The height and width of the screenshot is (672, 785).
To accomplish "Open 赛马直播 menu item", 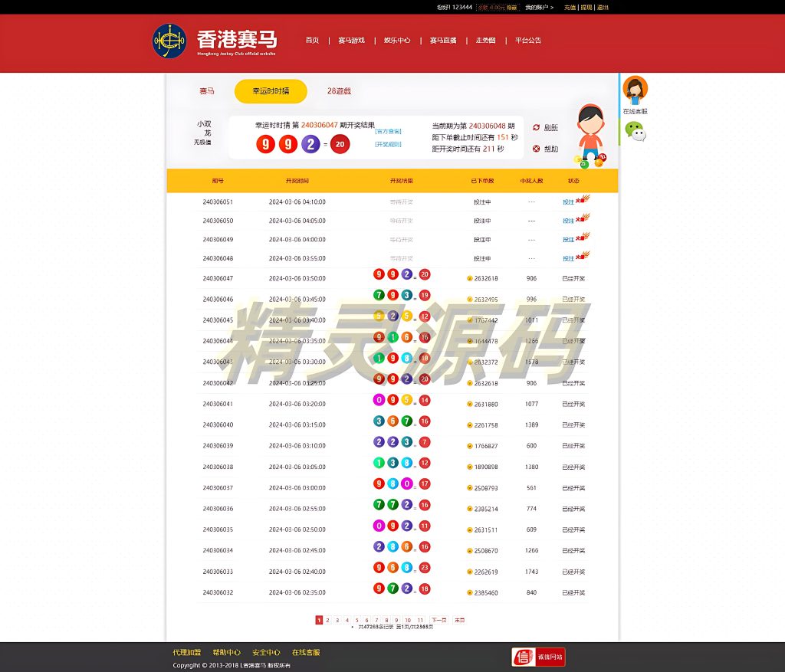I will tap(443, 41).
